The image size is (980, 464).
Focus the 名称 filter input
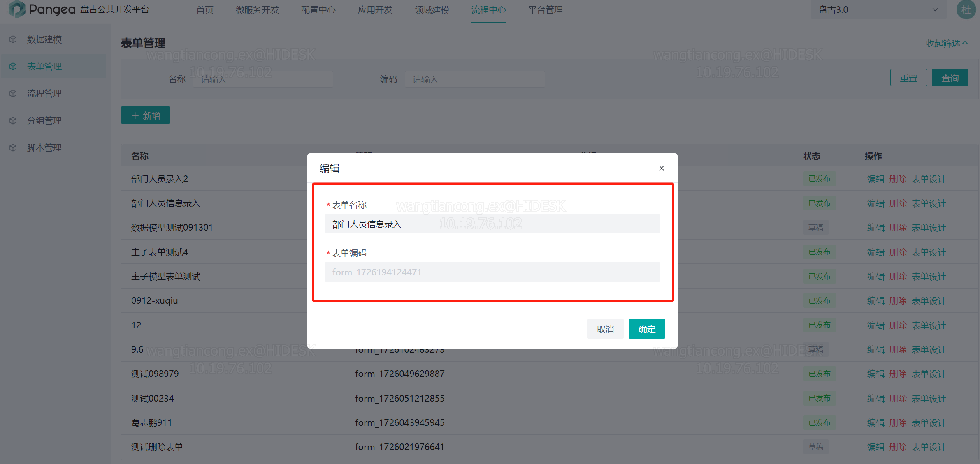(263, 79)
